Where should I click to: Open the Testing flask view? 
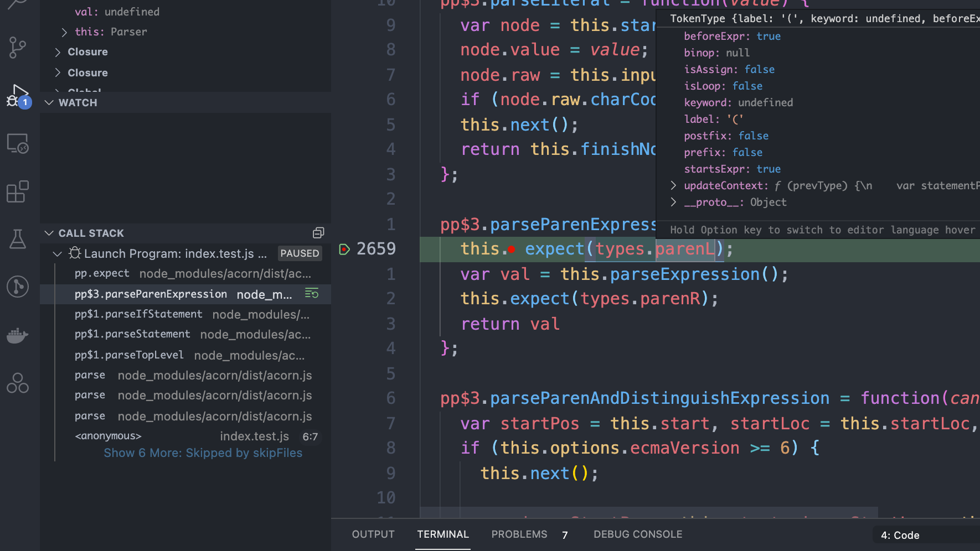18,239
